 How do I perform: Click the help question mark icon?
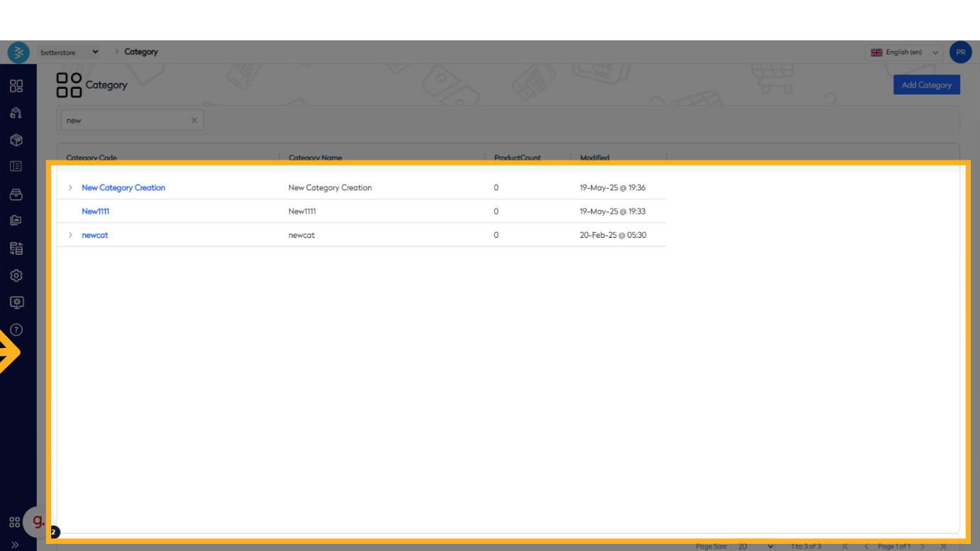click(16, 329)
